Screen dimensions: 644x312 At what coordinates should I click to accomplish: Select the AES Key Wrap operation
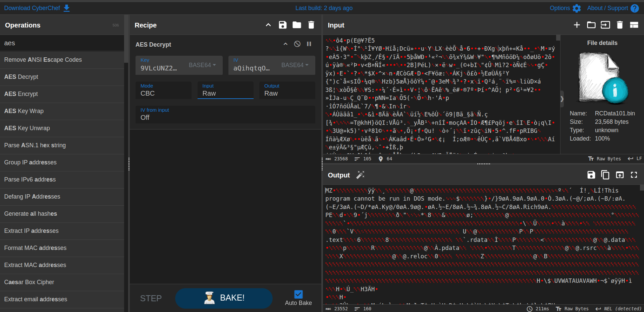point(62,111)
